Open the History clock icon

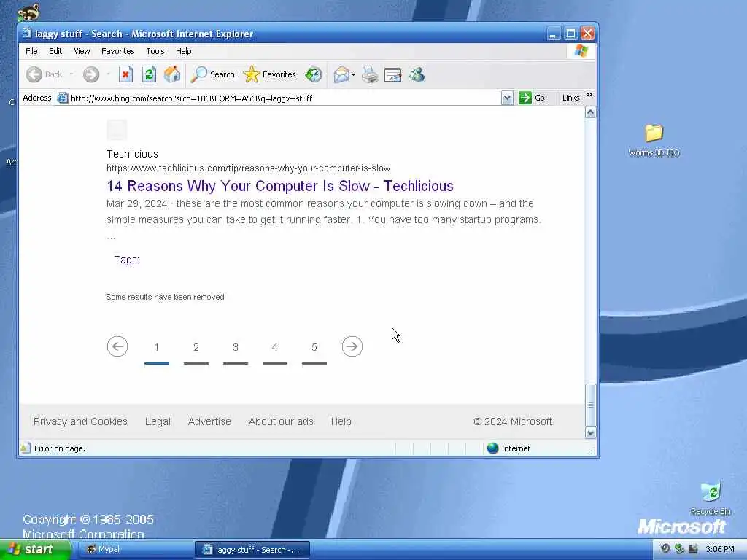click(x=314, y=74)
